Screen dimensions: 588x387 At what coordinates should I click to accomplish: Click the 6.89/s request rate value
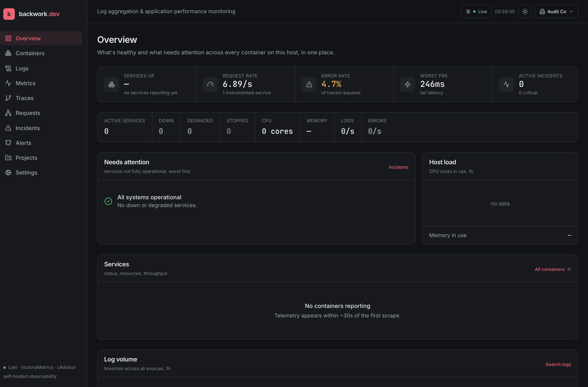click(237, 84)
